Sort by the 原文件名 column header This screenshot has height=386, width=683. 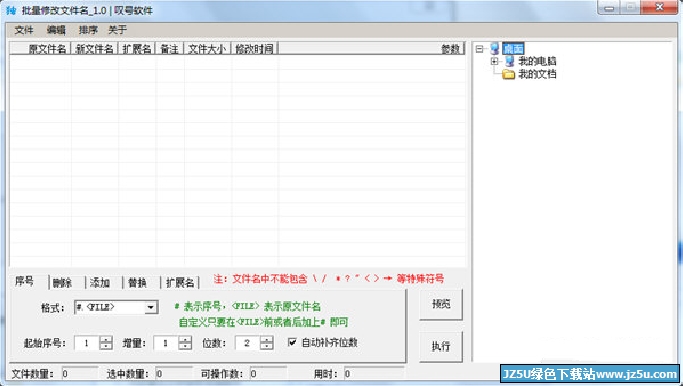tap(41, 49)
